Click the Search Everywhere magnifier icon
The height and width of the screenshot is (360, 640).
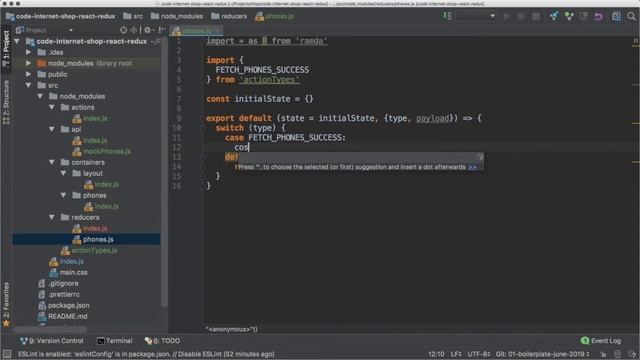pos(631,16)
